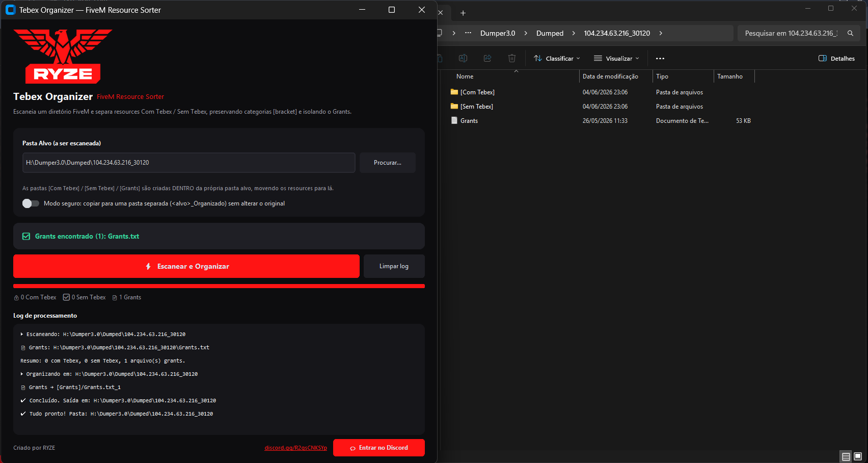Click the trash delete icon in Explorer toolbar
This screenshot has height=463, width=868.
512,58
